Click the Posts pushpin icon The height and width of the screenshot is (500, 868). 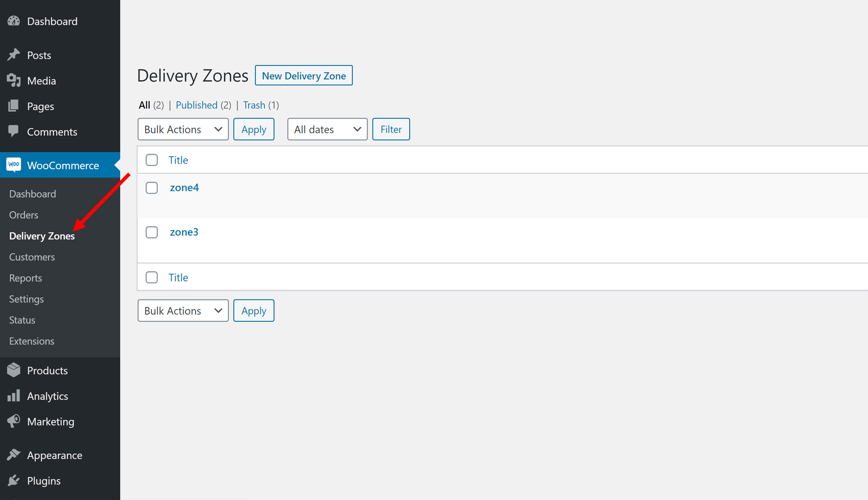[14, 55]
